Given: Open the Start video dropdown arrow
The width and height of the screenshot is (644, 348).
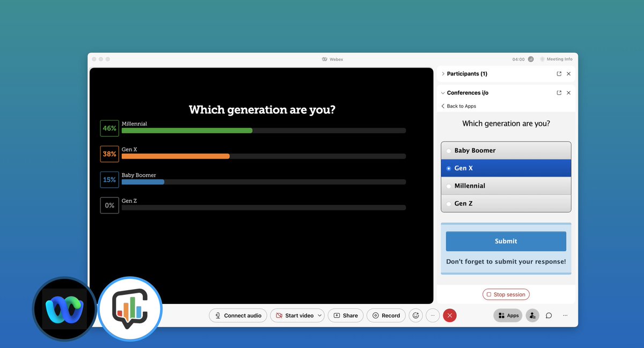Looking at the screenshot, I should click(x=320, y=315).
